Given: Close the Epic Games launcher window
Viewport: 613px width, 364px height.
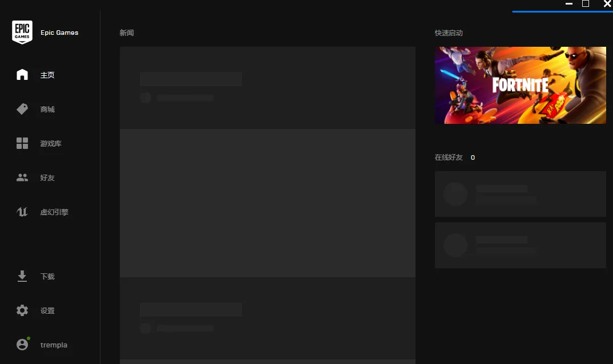Looking at the screenshot, I should tap(607, 3).
